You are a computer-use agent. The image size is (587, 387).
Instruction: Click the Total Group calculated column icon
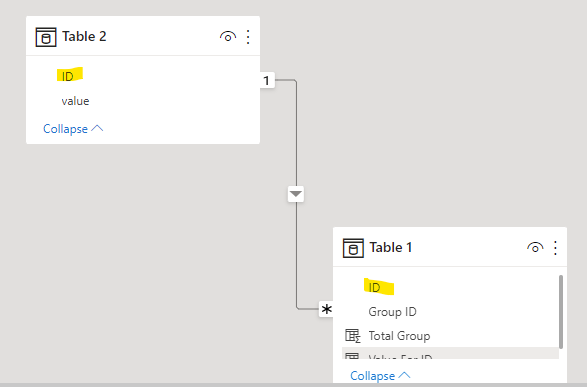pyautogui.click(x=352, y=336)
